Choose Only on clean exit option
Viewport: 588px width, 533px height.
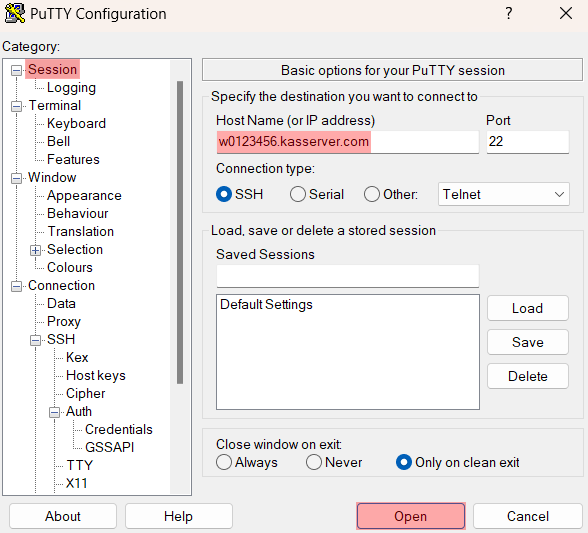point(404,462)
